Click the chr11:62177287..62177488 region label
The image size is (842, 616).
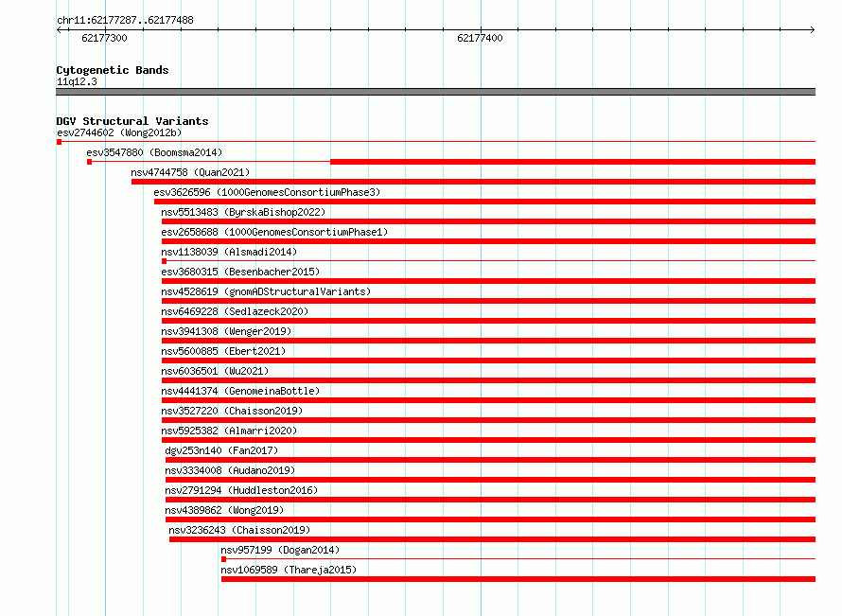point(125,20)
